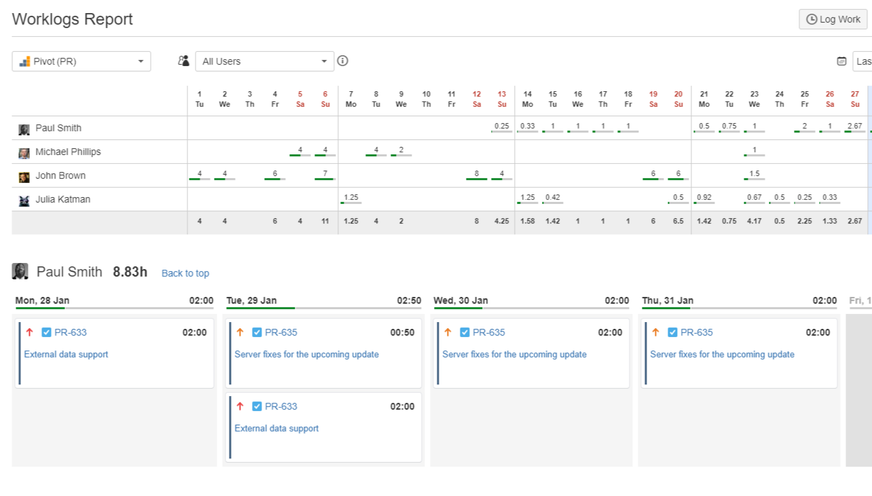This screenshot has width=872, height=496.
Task: Click the users group icon beside All Users
Action: [x=184, y=61]
